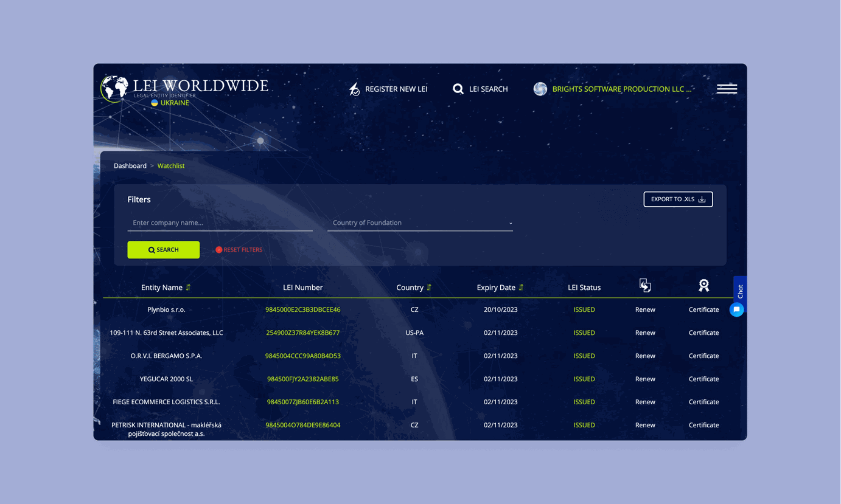The image size is (841, 504).
Task: Click the magnifier icon next to LEI Search
Action: [x=458, y=89]
